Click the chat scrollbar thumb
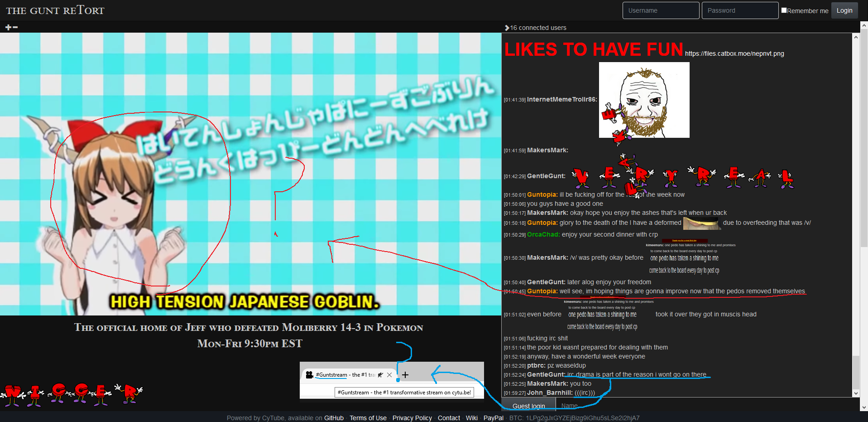This screenshot has height=422, width=868. (856, 373)
